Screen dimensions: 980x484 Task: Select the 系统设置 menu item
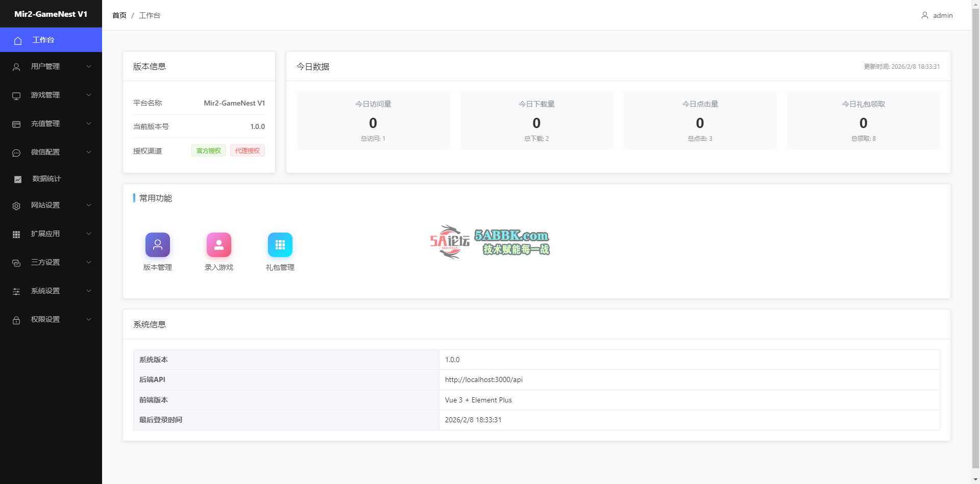(45, 291)
